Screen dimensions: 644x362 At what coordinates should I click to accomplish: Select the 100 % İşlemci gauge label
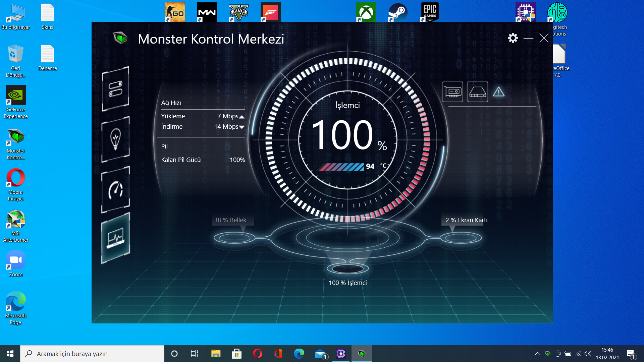348,283
